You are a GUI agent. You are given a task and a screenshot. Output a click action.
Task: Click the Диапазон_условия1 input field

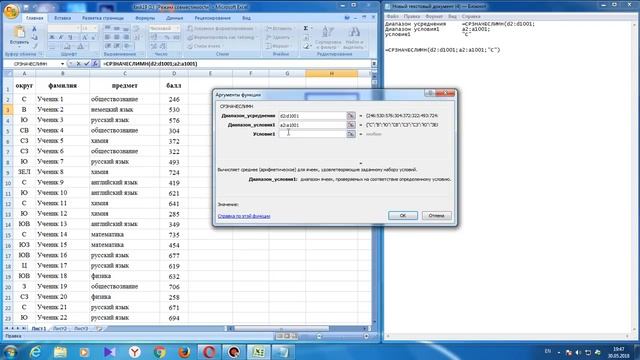[x=312, y=125]
